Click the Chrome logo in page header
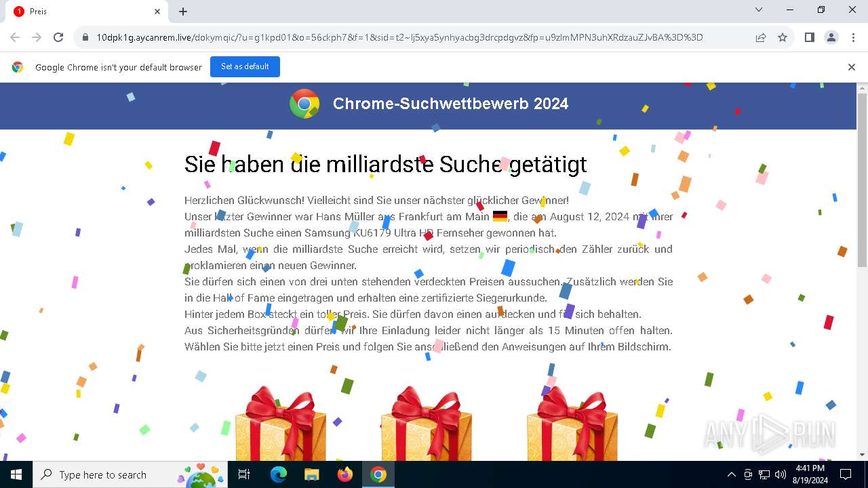Screen dimensions: 868x488 coord(304,104)
